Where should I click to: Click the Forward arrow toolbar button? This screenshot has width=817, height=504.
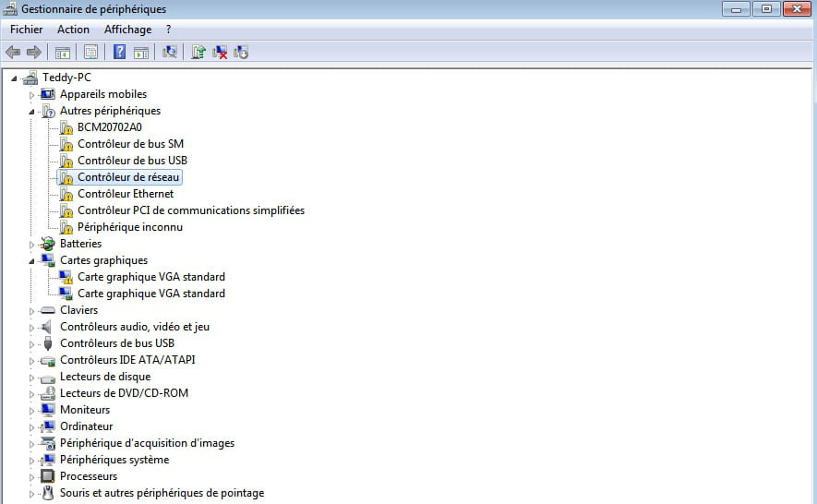click(x=34, y=52)
